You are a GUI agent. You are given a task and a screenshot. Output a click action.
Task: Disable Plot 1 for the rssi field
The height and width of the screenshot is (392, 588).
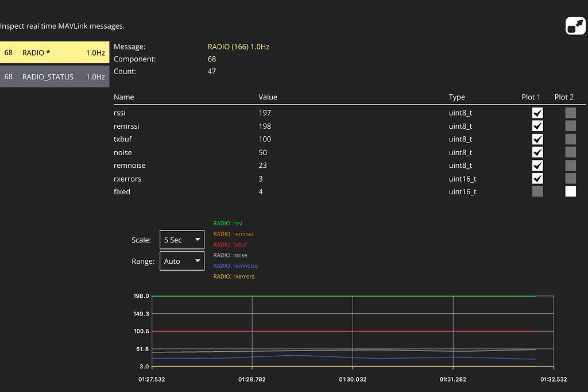tap(537, 113)
